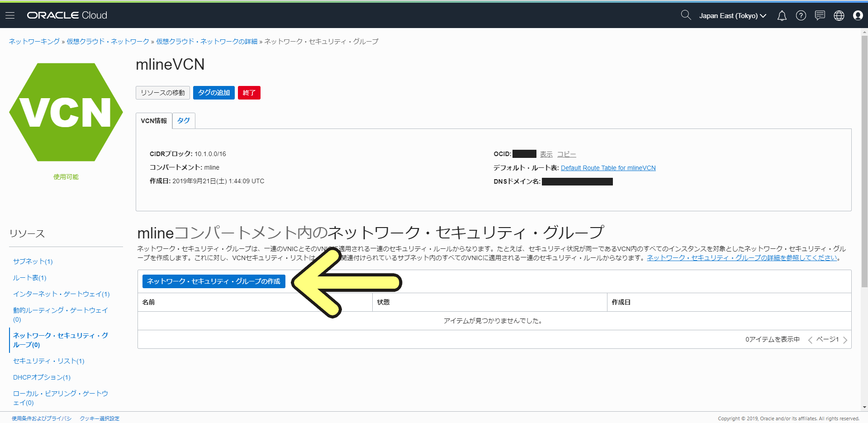Go to previous page chevron
The width and height of the screenshot is (868, 423).
pyautogui.click(x=810, y=340)
